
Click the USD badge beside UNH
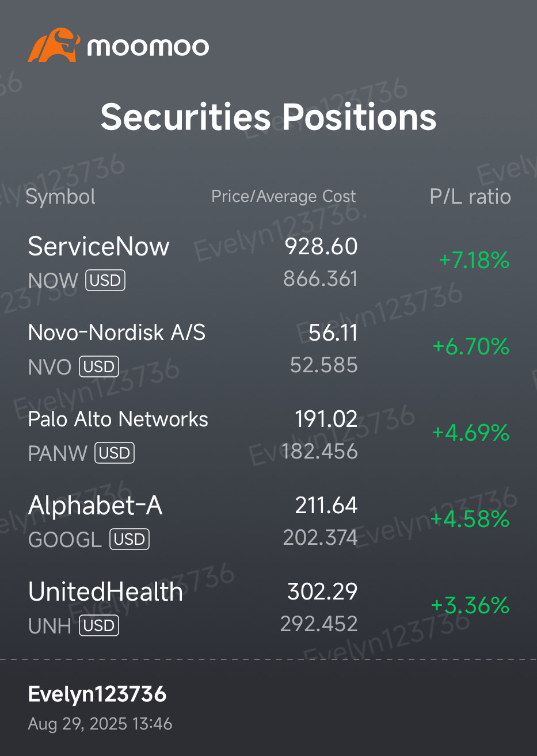pos(99,625)
